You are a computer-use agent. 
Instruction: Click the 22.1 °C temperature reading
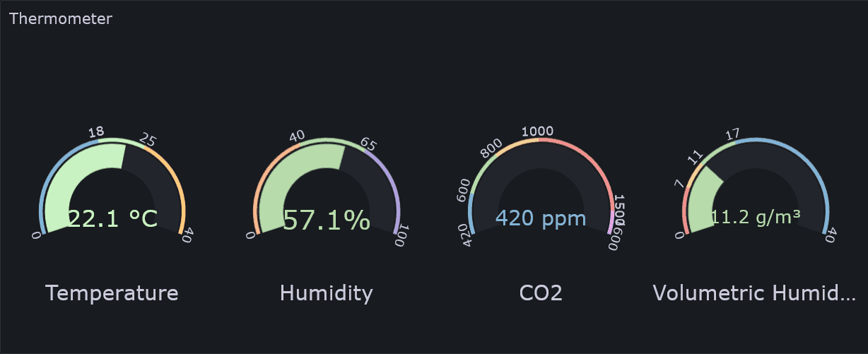113,219
